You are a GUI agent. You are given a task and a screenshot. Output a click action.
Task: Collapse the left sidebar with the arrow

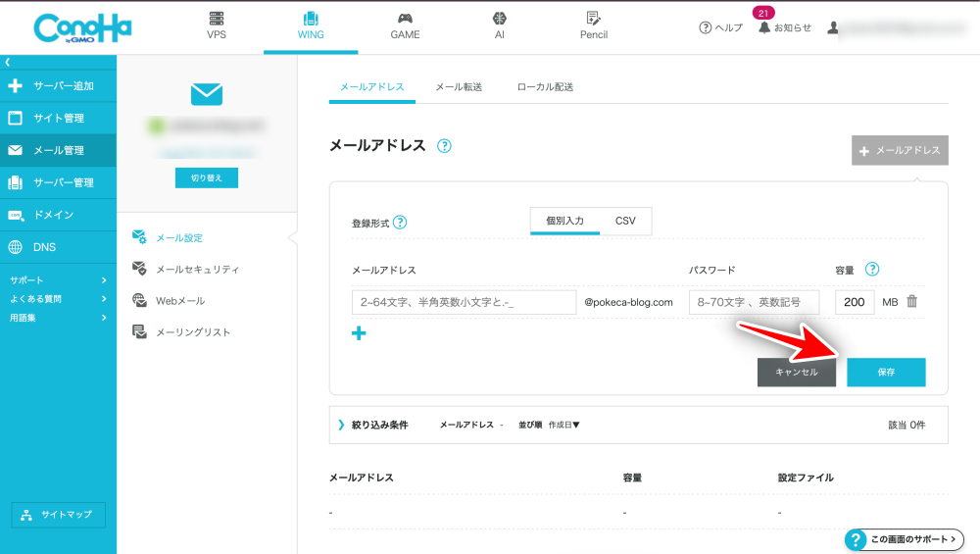click(x=8, y=62)
